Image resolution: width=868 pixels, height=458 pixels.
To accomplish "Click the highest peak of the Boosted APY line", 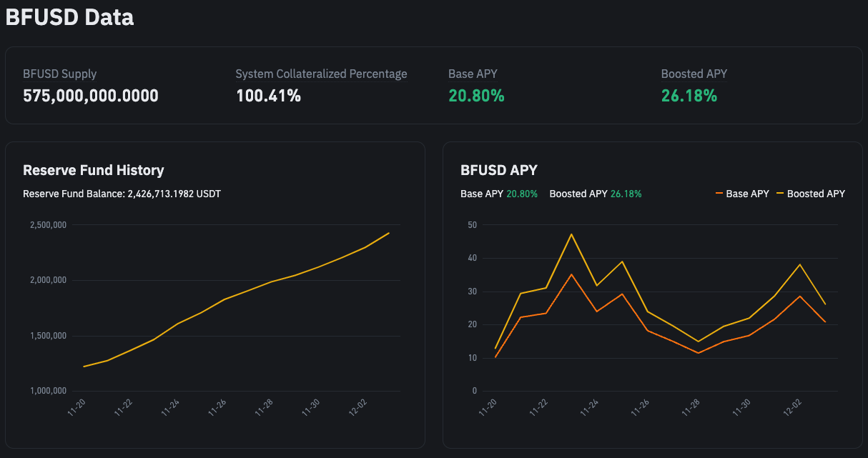I will pos(571,234).
